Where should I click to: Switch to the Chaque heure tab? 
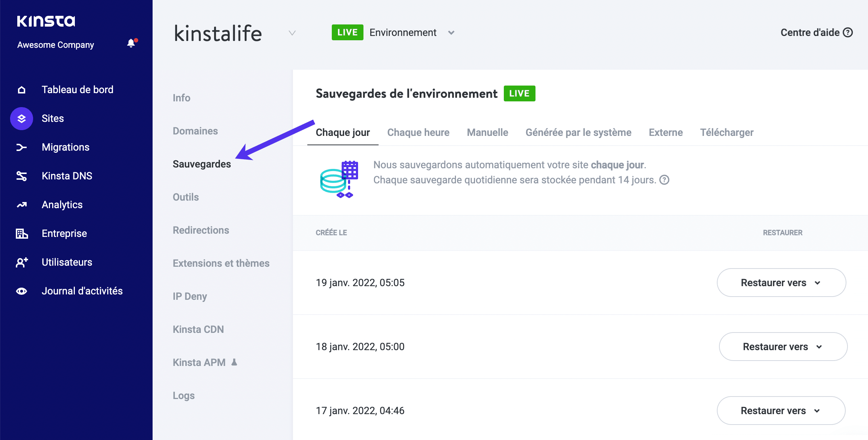[x=418, y=132]
